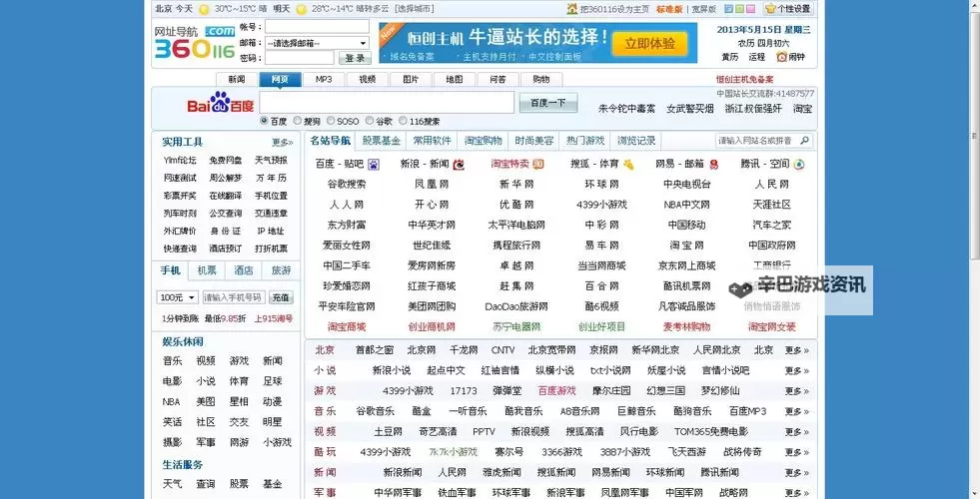This screenshot has height=499, width=980.
Task: Click the Baidu paw logo
Action: [x=220, y=103]
